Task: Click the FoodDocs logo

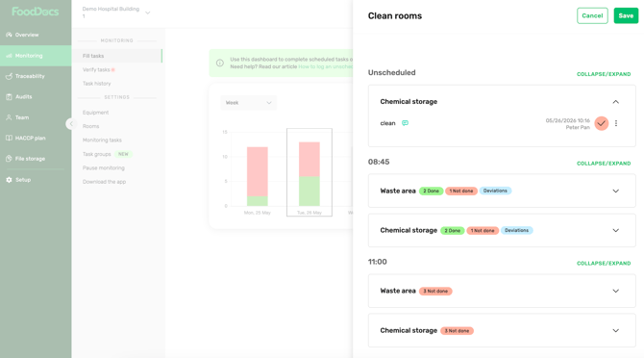Action: click(36, 12)
